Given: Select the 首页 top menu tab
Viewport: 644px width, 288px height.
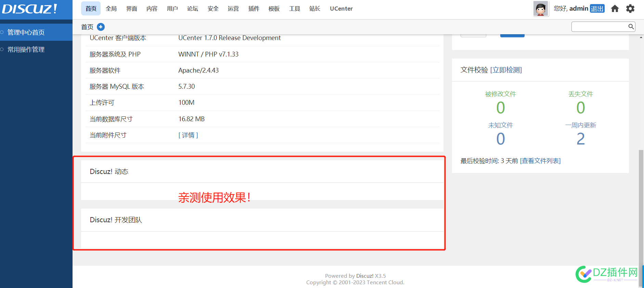Looking at the screenshot, I should (91, 9).
